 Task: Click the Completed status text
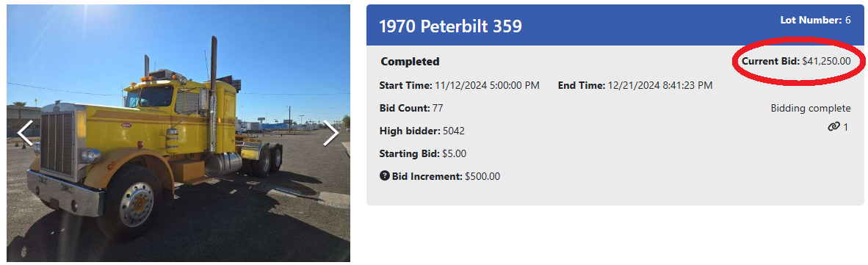click(411, 62)
